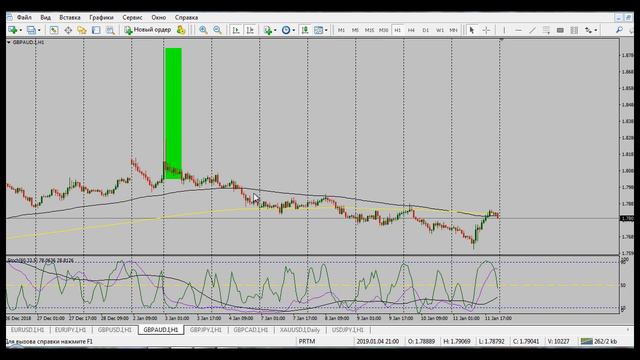The height and width of the screenshot is (360, 640).
Task: Expand the templates dropdown arrow
Action: [x=326, y=30]
